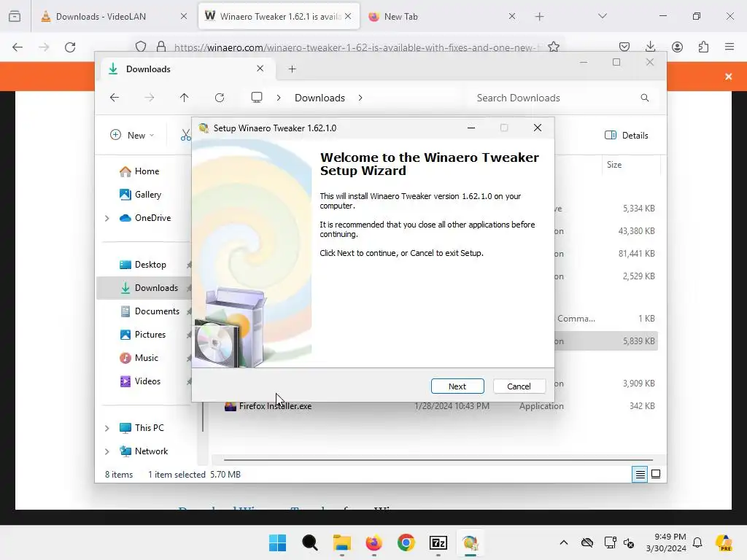Close the Winaero Tweaker browser tab
This screenshot has width=747, height=560.
348,16
